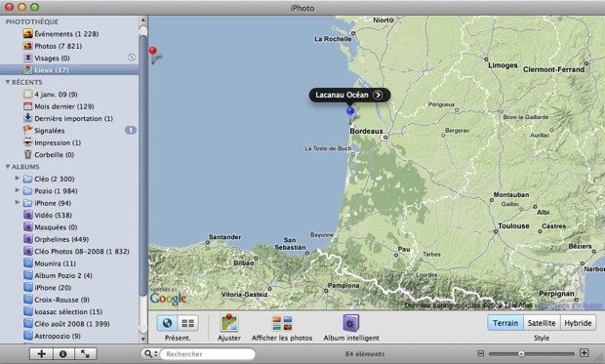Click the info (i) button
Screen dimensions: 605x364
click(62, 353)
